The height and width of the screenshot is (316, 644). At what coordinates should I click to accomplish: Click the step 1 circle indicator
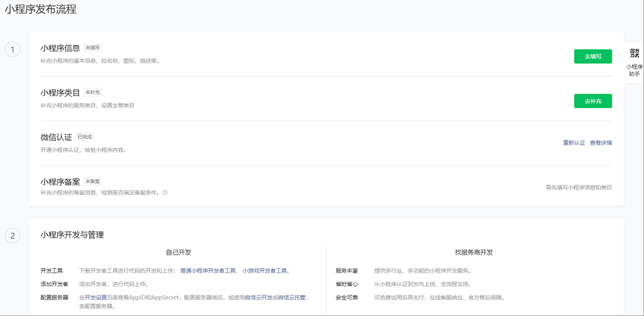13,49
